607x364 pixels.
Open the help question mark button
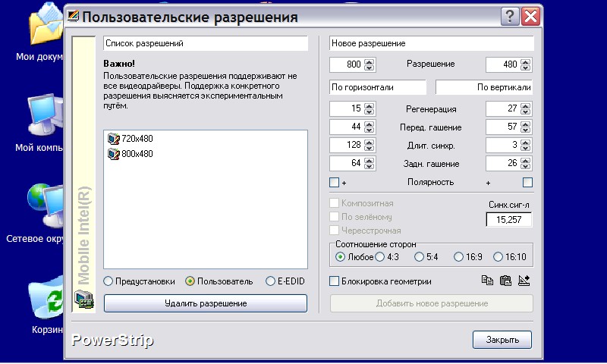[x=511, y=17]
